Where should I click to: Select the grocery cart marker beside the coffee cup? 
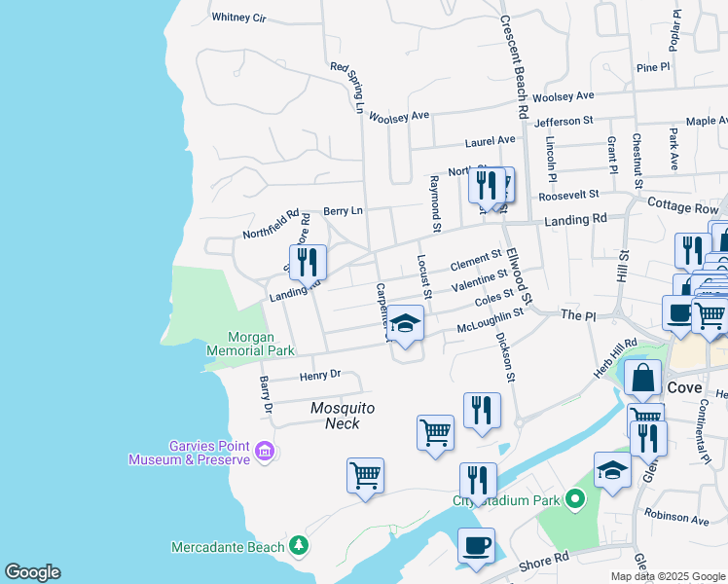coord(710,317)
